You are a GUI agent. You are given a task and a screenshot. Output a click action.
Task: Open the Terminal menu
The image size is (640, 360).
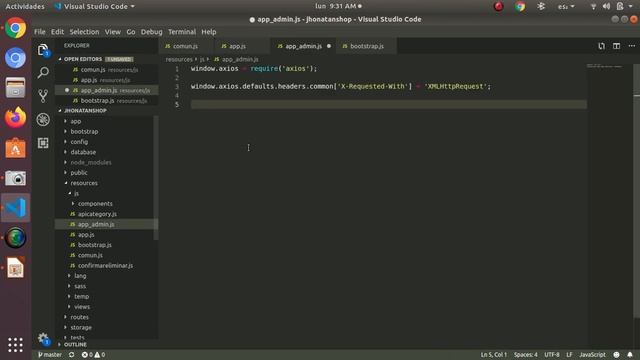(x=182, y=32)
